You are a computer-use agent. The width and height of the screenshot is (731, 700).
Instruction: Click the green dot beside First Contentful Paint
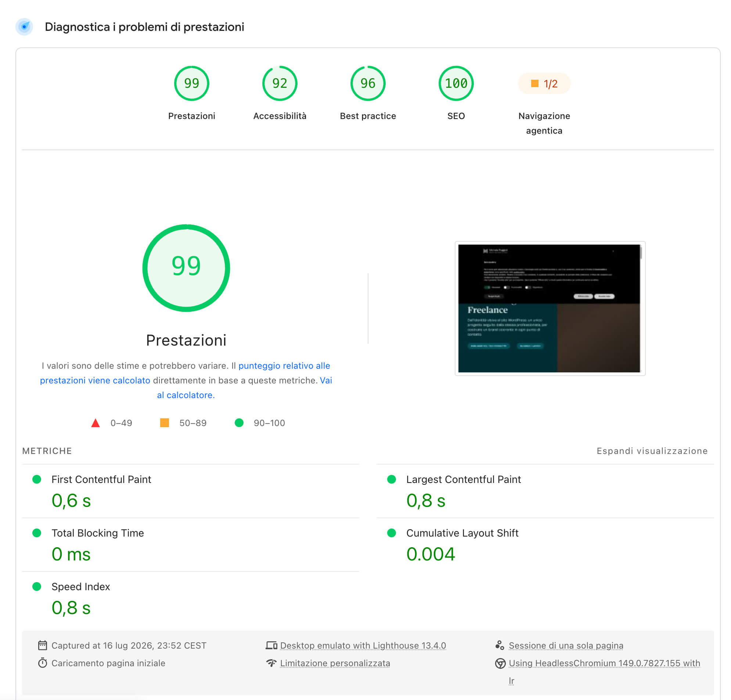coord(37,479)
